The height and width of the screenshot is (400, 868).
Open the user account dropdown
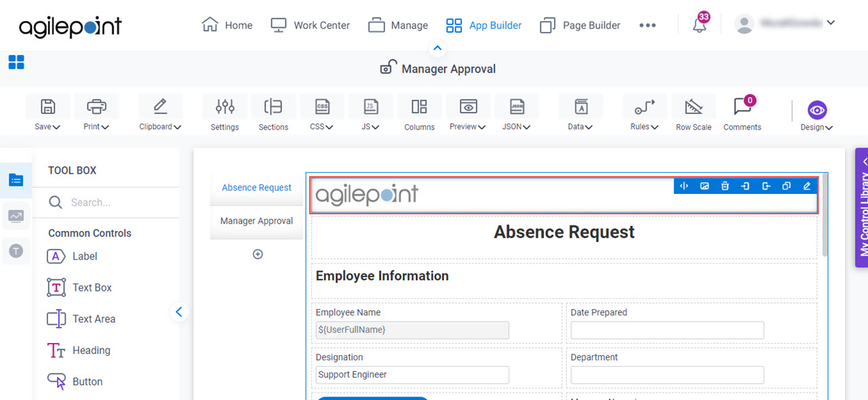[x=831, y=22]
